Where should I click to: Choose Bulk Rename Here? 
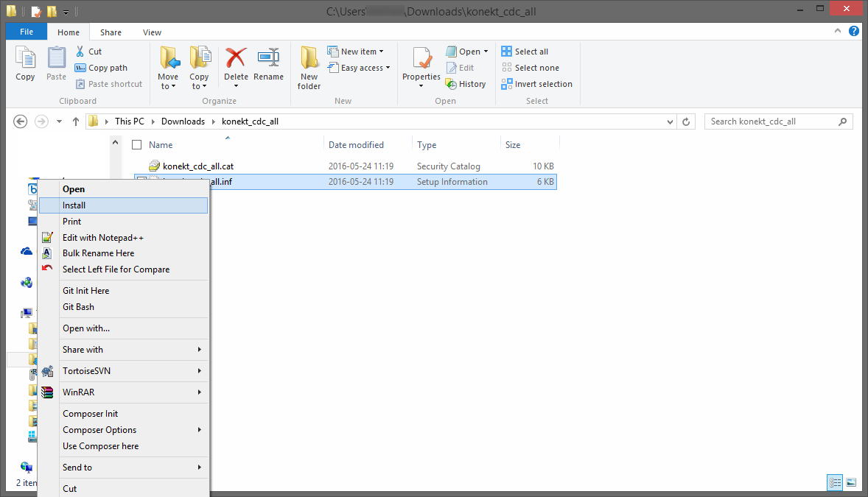click(124, 253)
